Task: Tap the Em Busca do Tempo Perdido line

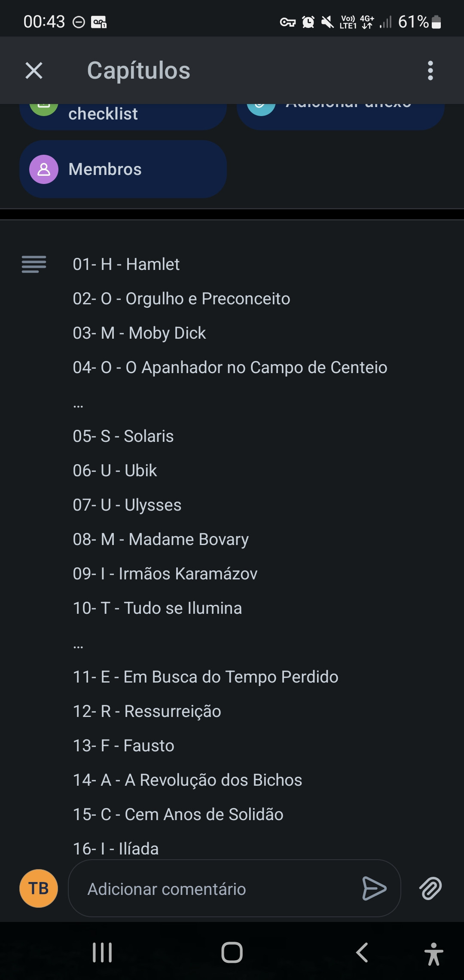Action: coord(205,677)
